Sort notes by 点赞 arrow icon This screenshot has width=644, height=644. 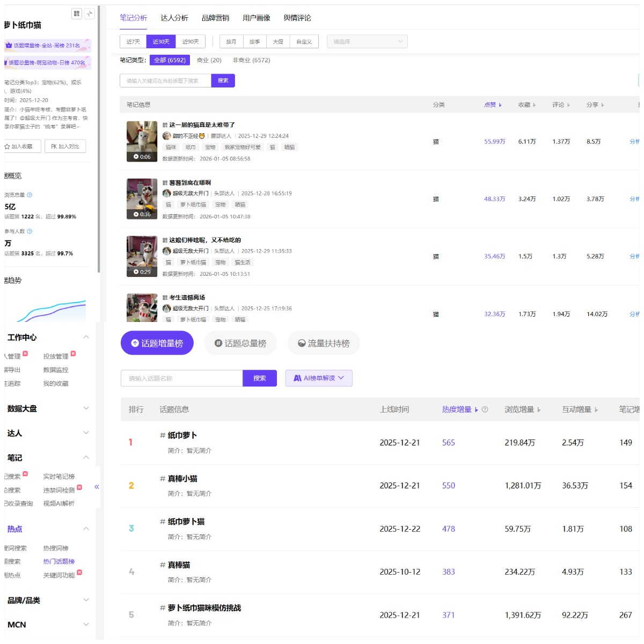500,105
